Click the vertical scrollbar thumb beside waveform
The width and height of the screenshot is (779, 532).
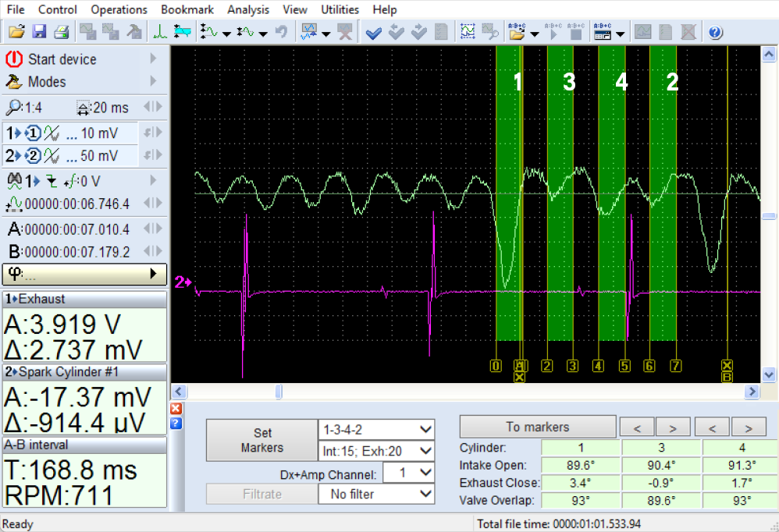769,216
